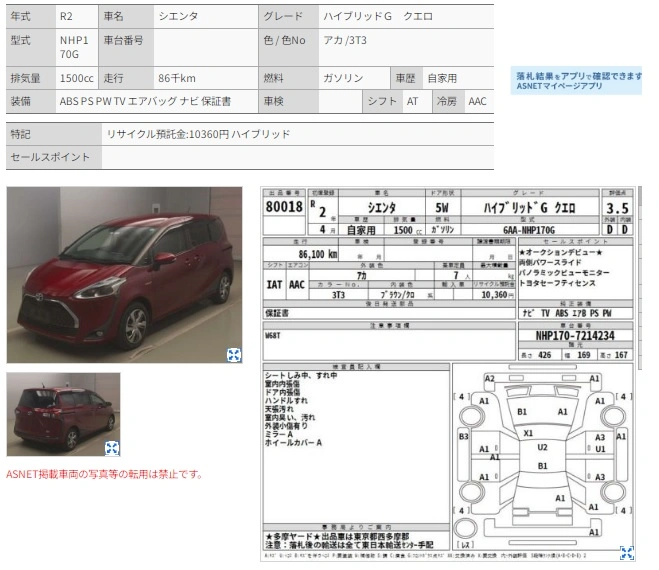This screenshot has width=659, height=570.
Task: Select the year value R2
Action: pyautogui.click(x=66, y=16)
